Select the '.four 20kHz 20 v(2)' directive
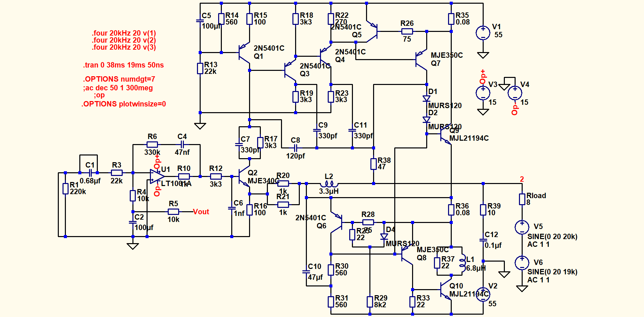 (124, 40)
